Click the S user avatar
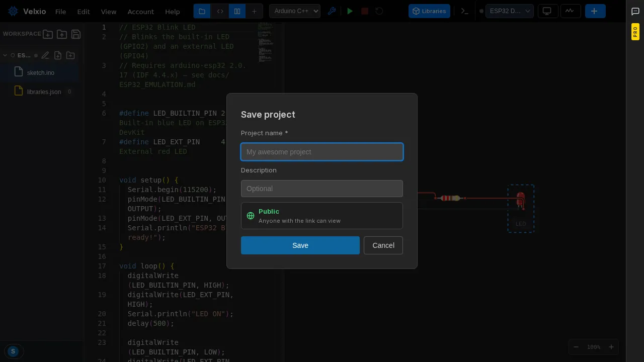This screenshot has height=362, width=644. tap(13, 351)
